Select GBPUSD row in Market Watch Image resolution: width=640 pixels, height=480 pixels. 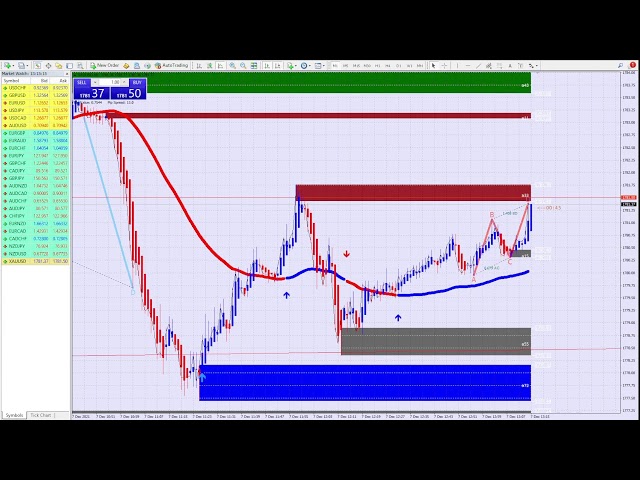(17, 95)
